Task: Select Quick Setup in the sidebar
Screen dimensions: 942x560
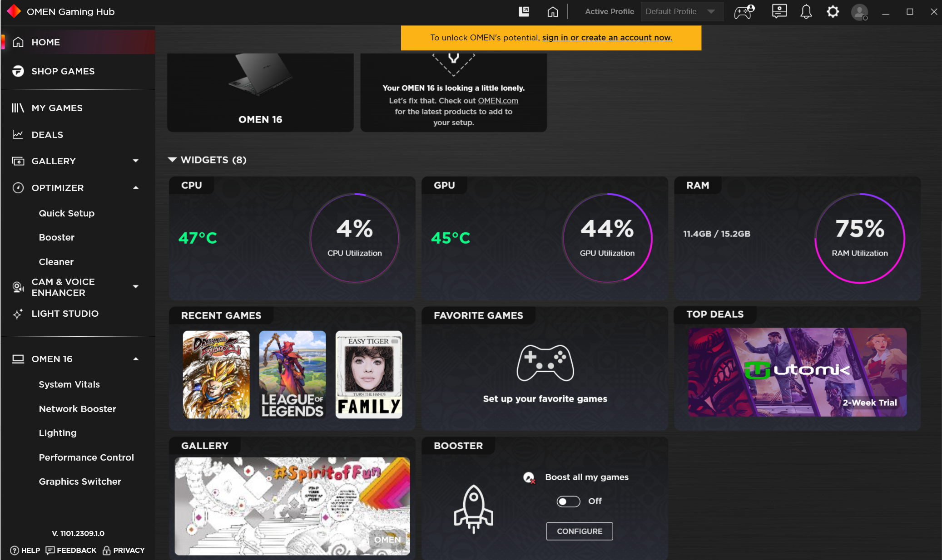Action: tap(67, 213)
